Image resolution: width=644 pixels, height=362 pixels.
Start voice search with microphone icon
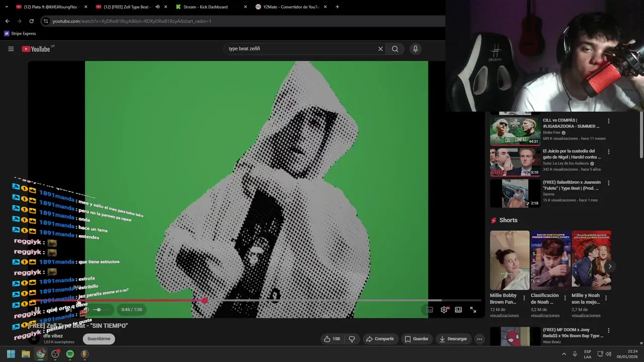[415, 49]
